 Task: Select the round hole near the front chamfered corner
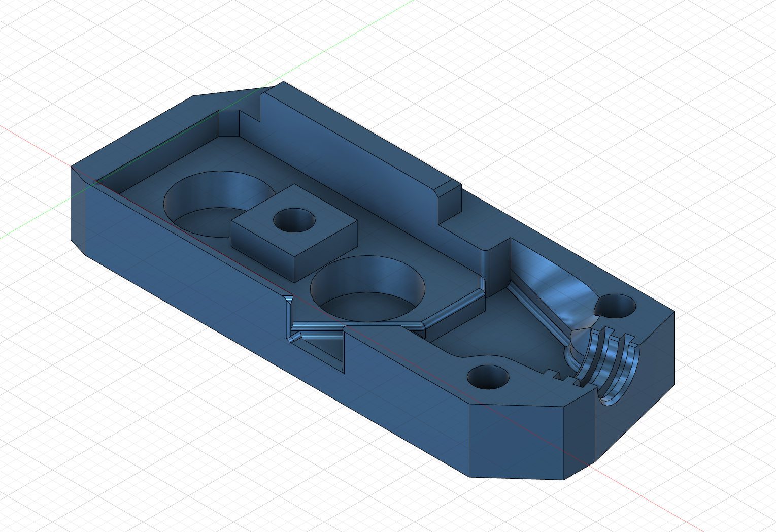coord(488,377)
